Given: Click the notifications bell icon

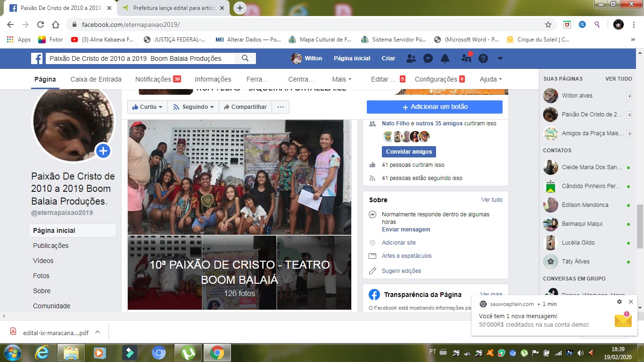Looking at the screenshot, I should click(445, 58).
